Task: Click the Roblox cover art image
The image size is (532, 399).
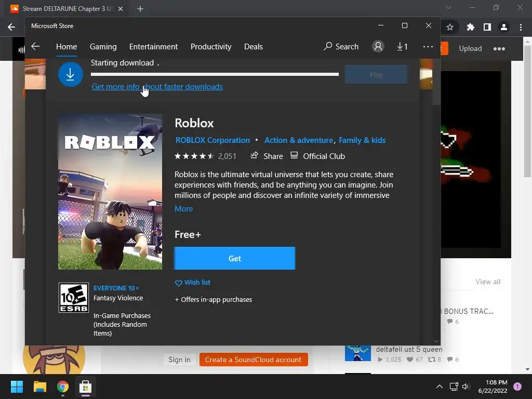Action: (x=110, y=192)
